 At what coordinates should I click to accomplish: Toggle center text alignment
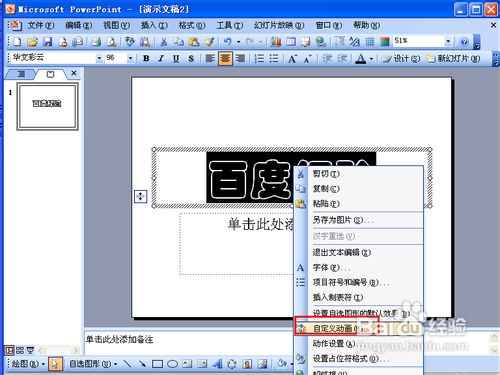[225, 59]
